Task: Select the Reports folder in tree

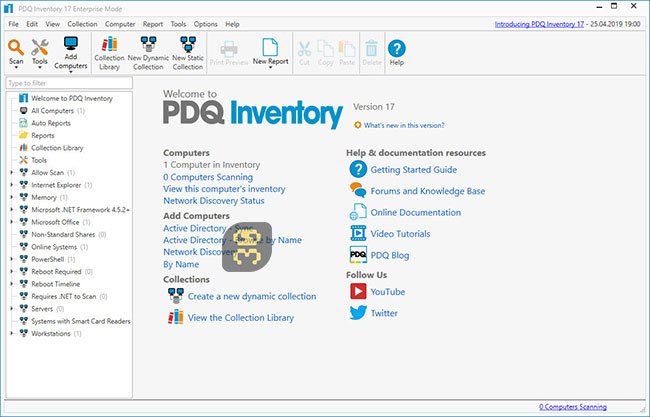Action: (37, 136)
